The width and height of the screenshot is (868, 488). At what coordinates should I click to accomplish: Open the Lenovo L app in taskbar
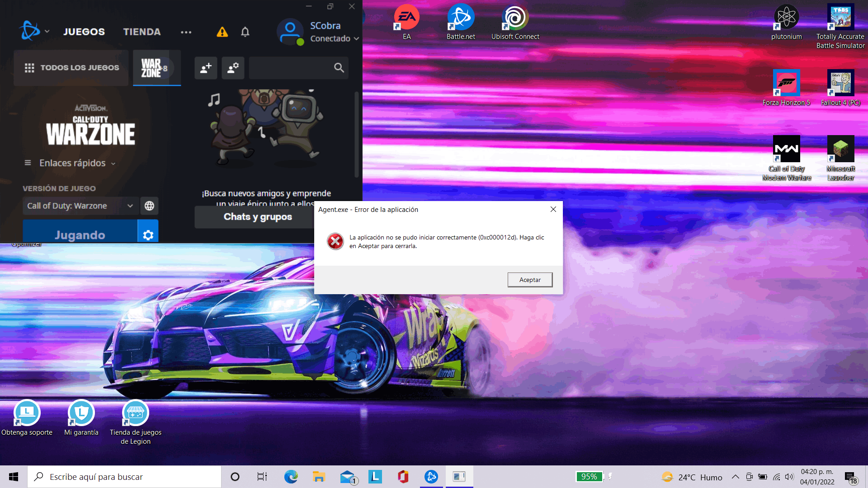click(x=375, y=477)
